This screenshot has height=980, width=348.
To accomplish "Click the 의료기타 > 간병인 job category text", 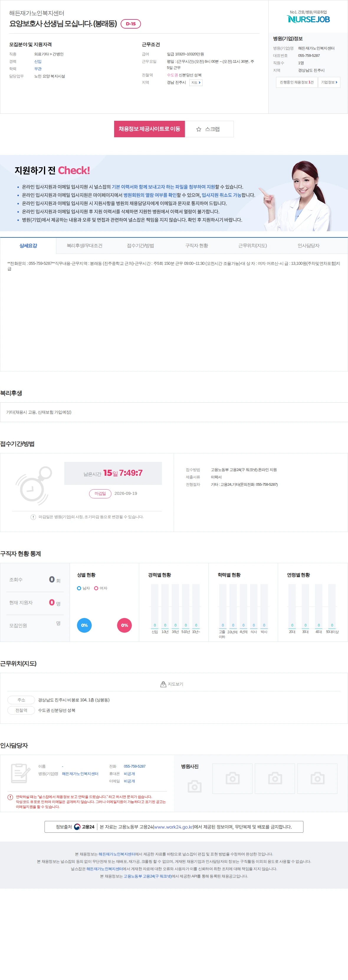I will click(49, 54).
